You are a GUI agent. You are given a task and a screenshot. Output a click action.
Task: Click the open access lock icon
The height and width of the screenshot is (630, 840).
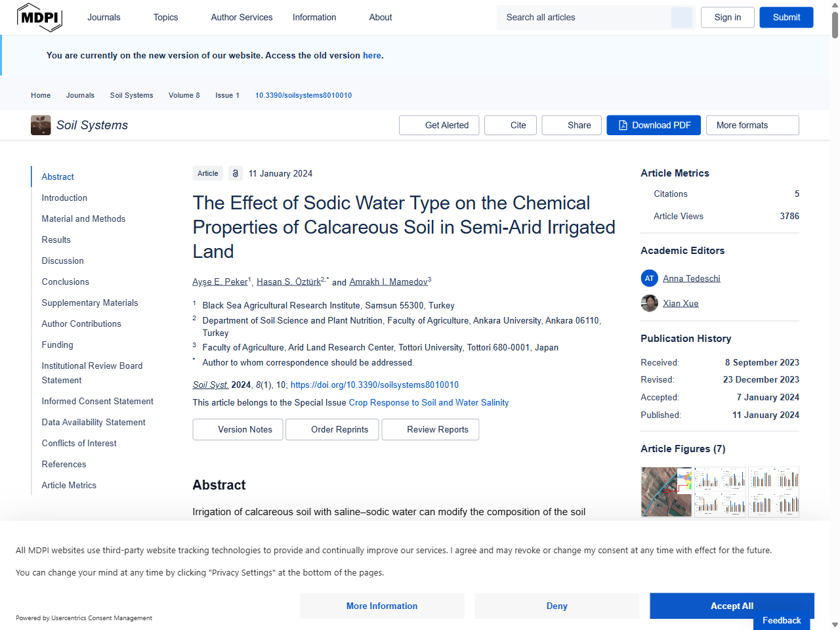tap(236, 173)
